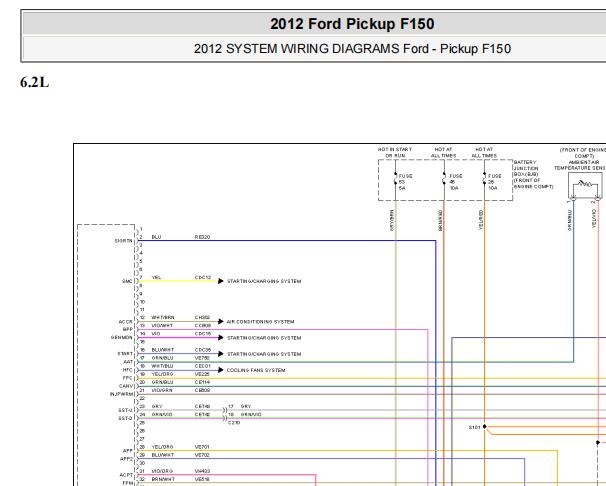Viewport: 606px width, 486px height.
Task: Click the 'GRY' wire color on pin 23
Action: (x=157, y=407)
